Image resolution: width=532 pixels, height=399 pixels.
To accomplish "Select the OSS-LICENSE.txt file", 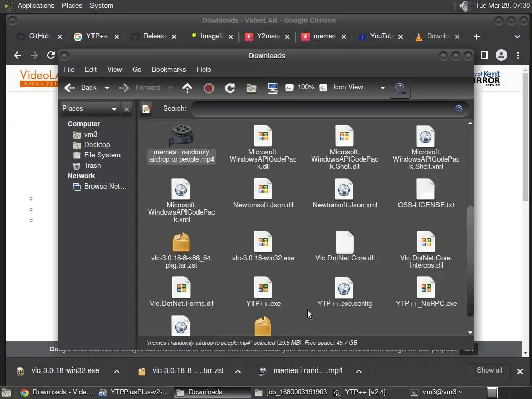I will point(426,193).
